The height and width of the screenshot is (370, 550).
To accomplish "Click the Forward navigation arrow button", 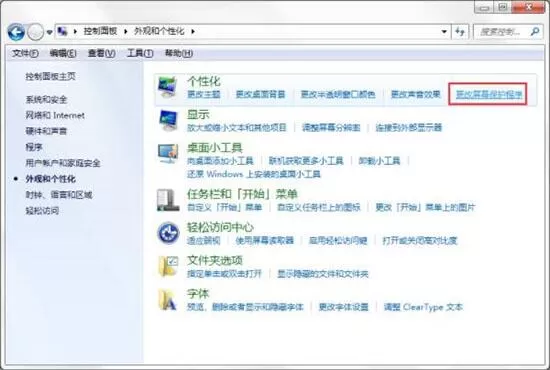I will (x=35, y=32).
